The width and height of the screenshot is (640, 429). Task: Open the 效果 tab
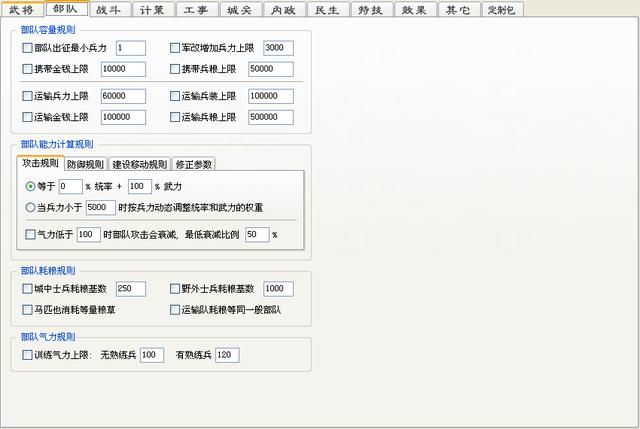coord(415,9)
